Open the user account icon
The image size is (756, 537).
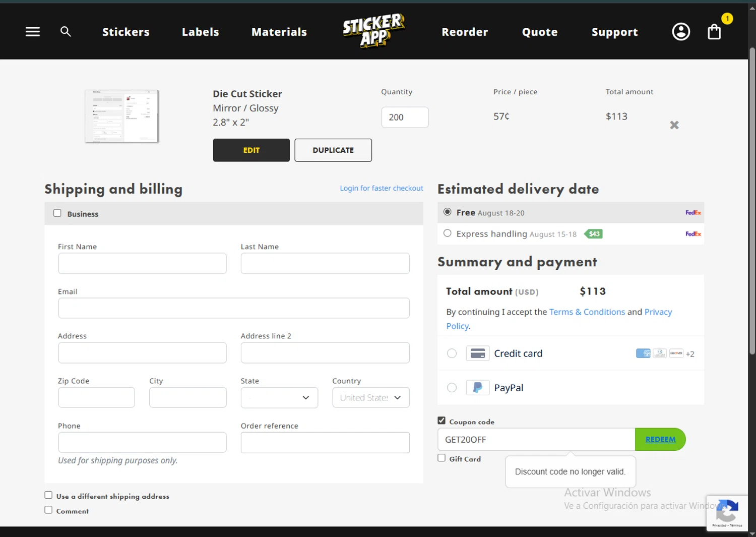[681, 32]
